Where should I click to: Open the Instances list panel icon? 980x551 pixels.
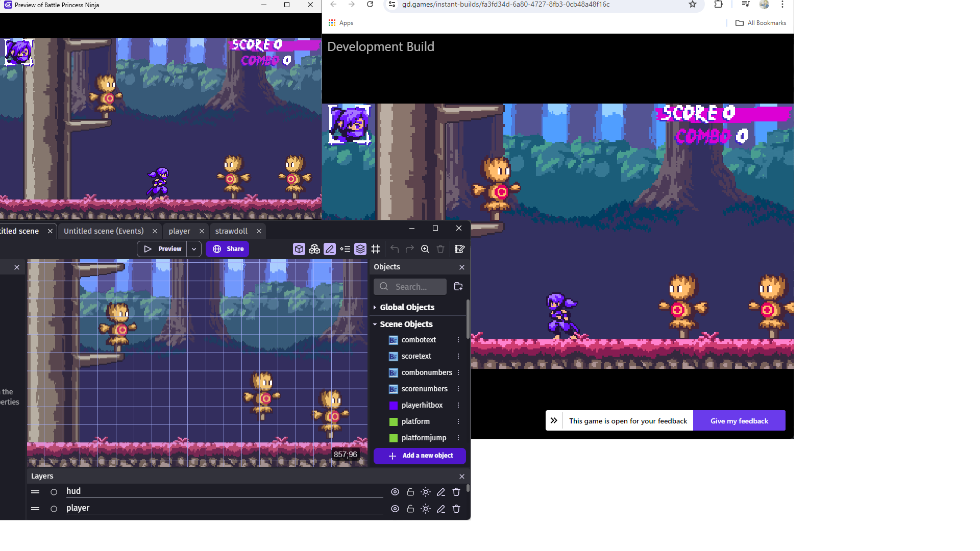[x=345, y=249]
